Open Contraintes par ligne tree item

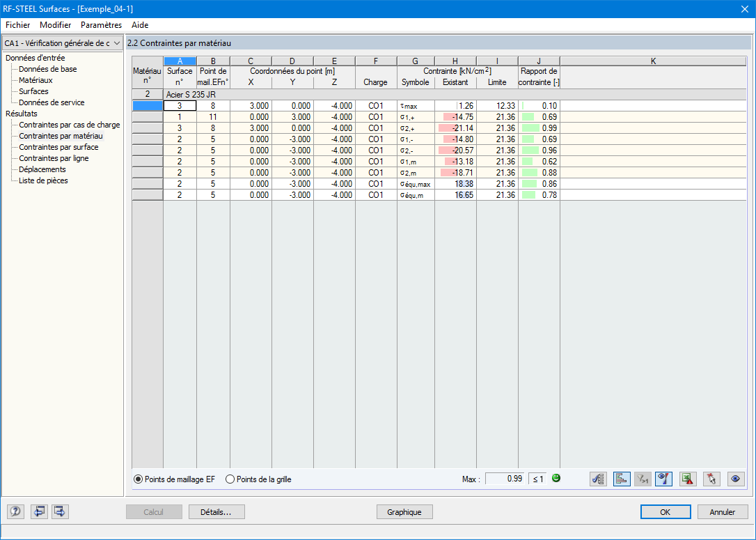(x=54, y=158)
